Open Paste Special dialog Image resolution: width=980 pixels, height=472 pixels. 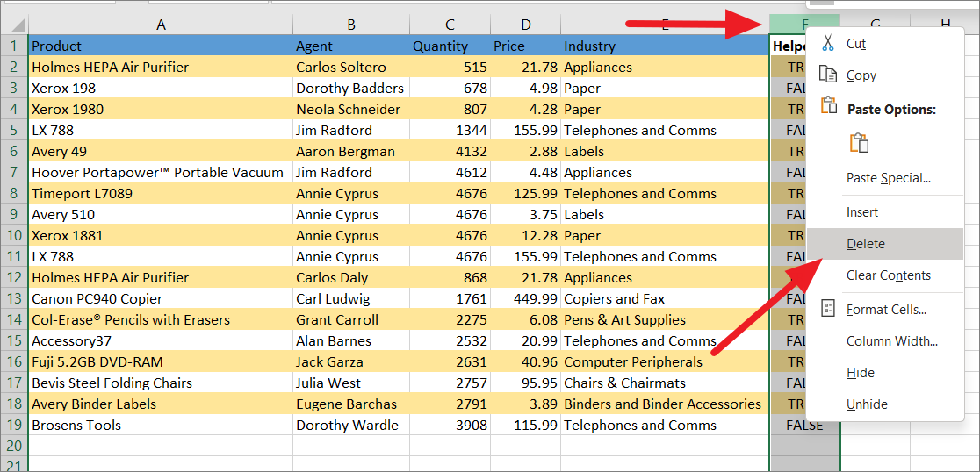(886, 178)
